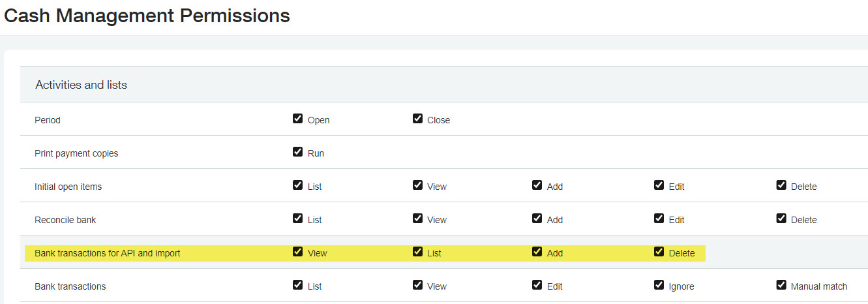This screenshot has height=304, width=868.
Task: Toggle Reconcile bank Edit checkbox
Action: click(x=659, y=219)
